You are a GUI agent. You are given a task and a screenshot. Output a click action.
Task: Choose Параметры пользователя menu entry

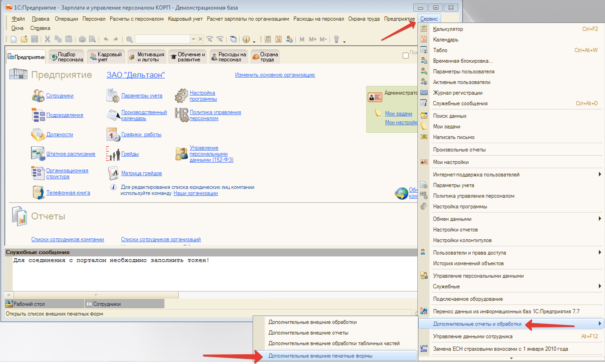(464, 72)
